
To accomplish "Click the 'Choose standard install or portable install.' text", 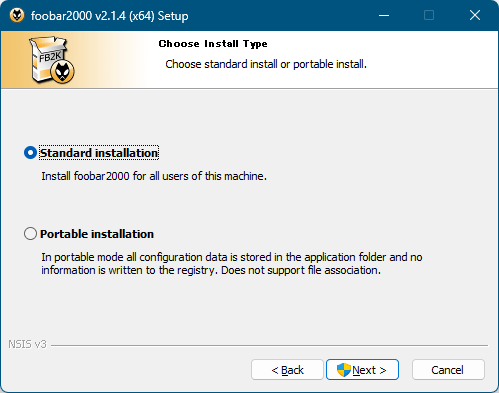I will click(266, 64).
